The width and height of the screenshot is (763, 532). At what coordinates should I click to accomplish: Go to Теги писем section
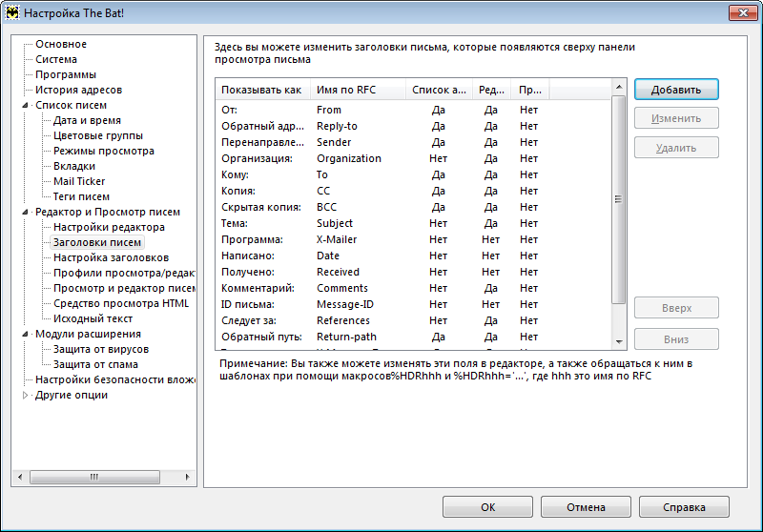[81, 197]
